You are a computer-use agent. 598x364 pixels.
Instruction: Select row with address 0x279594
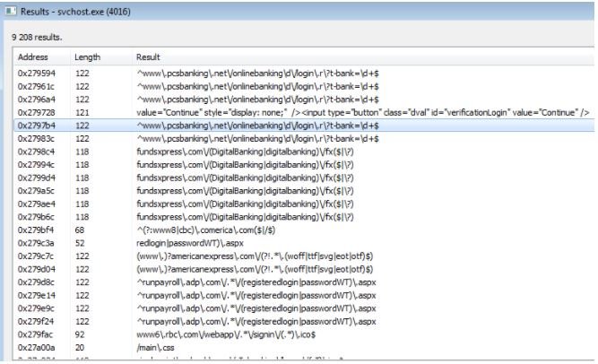click(x=304, y=74)
